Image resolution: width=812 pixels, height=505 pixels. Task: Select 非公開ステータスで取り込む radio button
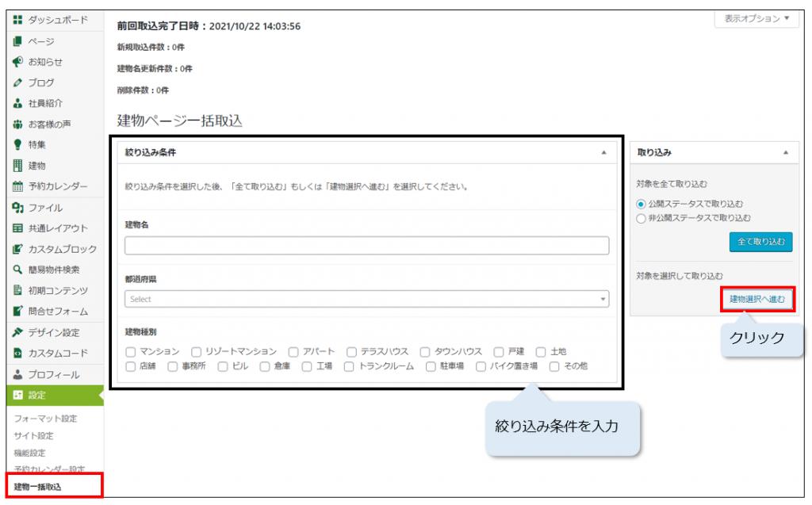pyautogui.click(x=642, y=217)
